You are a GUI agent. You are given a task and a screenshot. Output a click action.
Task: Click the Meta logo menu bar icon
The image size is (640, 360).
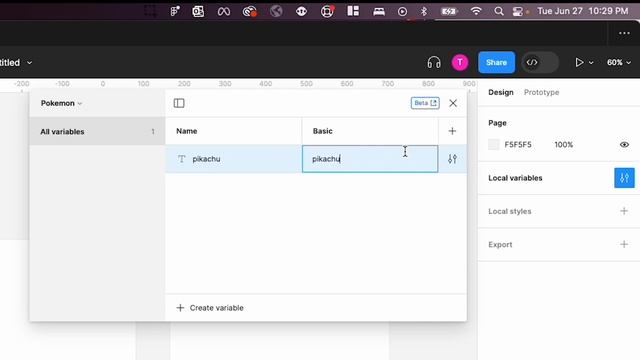(223, 12)
